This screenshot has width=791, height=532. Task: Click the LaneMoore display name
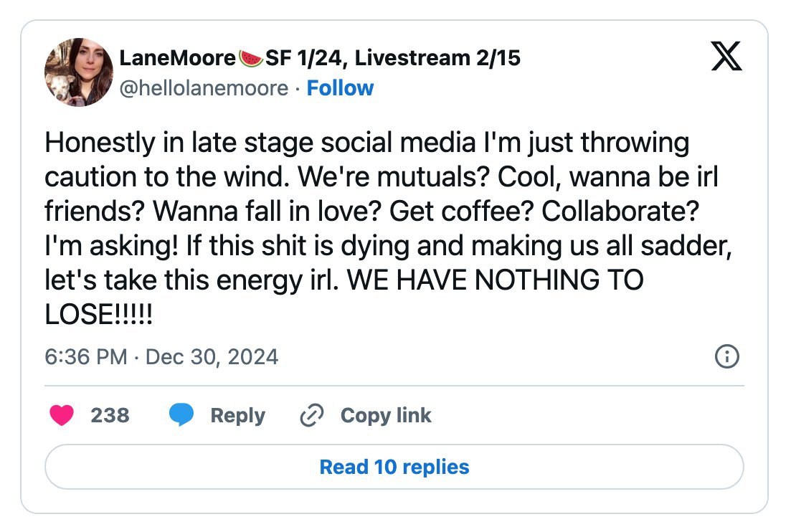(178, 58)
